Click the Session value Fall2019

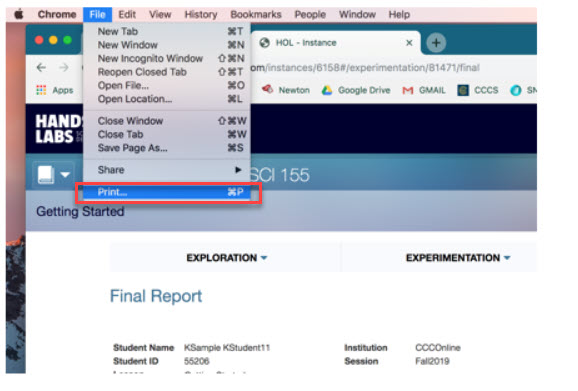(432, 361)
